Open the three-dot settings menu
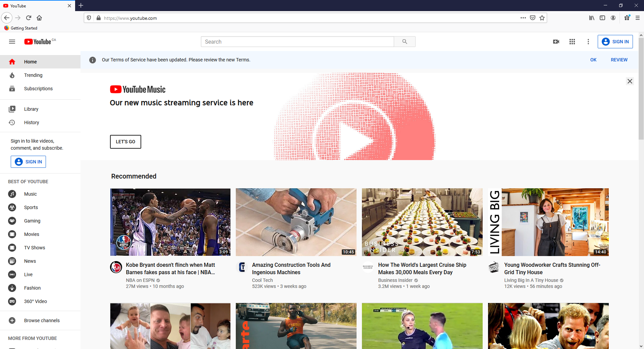The width and height of the screenshot is (644, 349). 588,42
